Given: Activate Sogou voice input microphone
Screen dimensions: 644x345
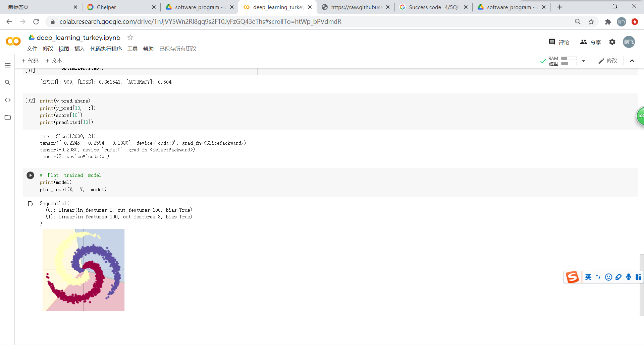Looking at the screenshot, I should (629, 277).
